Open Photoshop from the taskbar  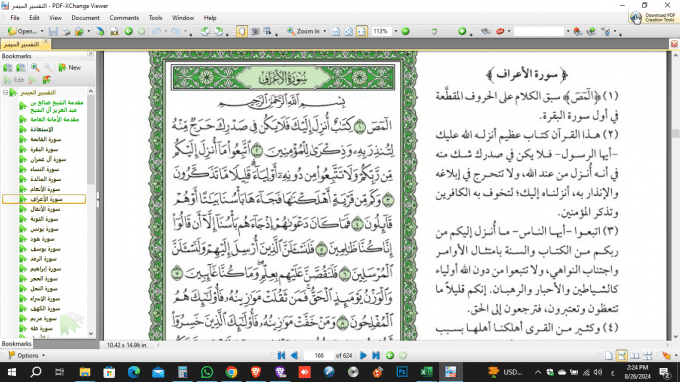[402, 372]
